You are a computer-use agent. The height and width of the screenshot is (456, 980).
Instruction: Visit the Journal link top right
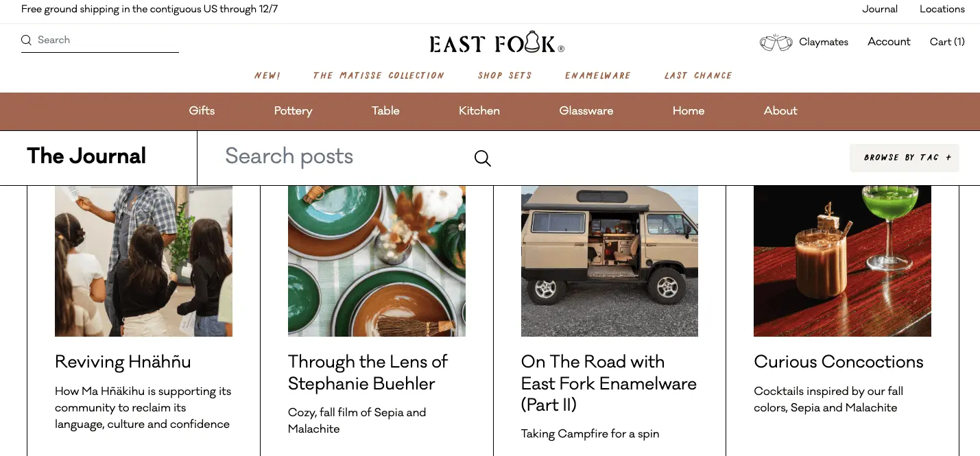point(879,9)
